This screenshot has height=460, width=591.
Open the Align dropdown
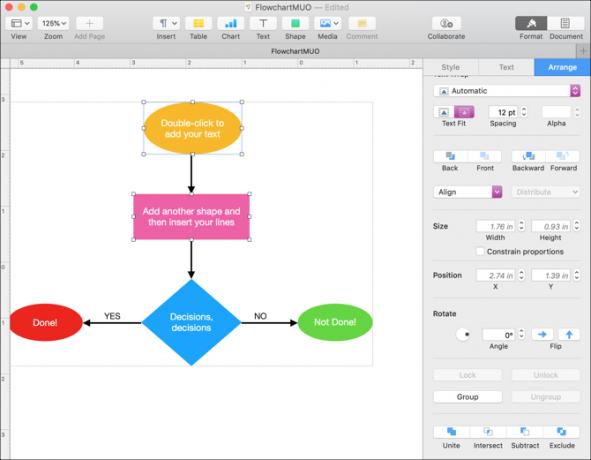tap(467, 192)
